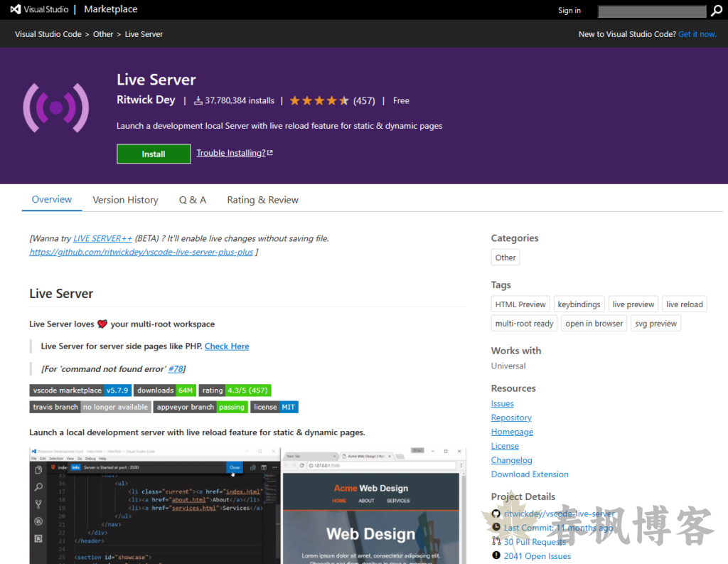The height and width of the screenshot is (564, 728).
Task: Click Download Extension link
Action: click(x=530, y=474)
